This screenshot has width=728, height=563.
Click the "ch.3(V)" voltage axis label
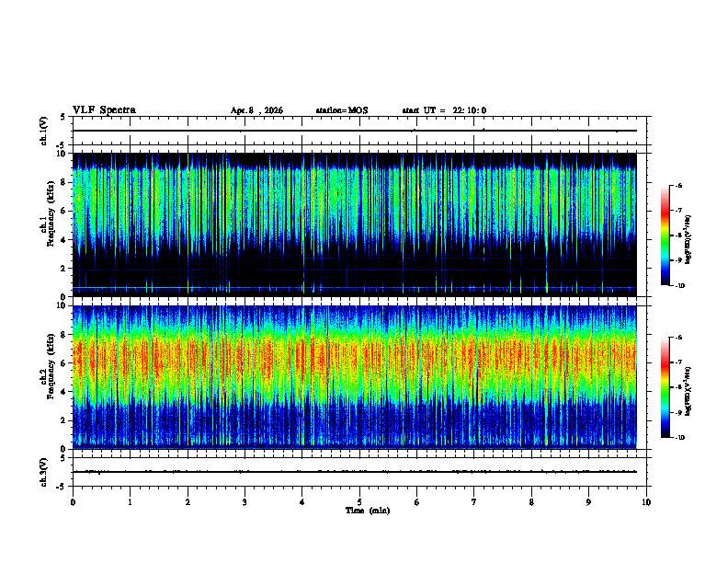pyautogui.click(x=44, y=472)
